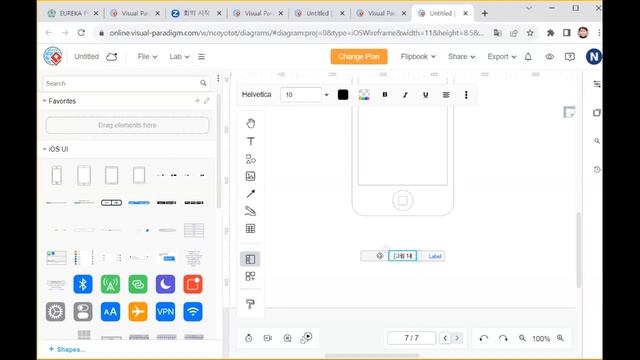This screenshot has height=360, width=640.
Task: Select the blue Wi-Fi icon
Action: tap(193, 312)
